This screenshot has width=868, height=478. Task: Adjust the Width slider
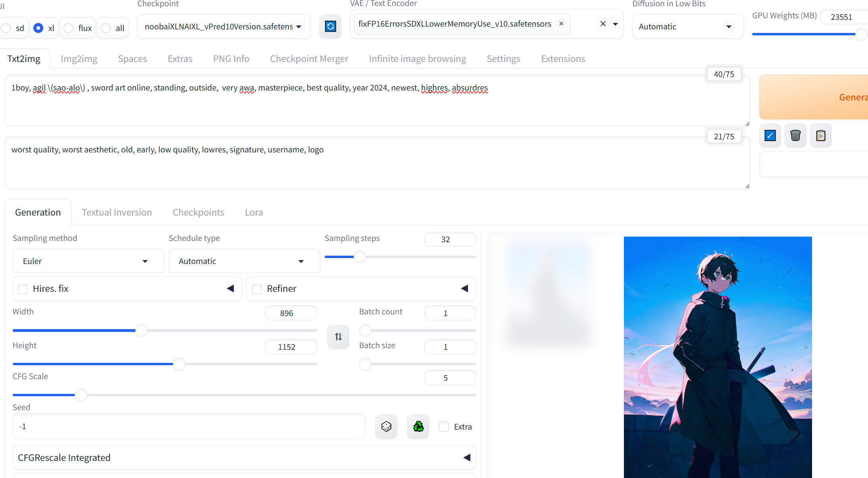click(x=165, y=330)
